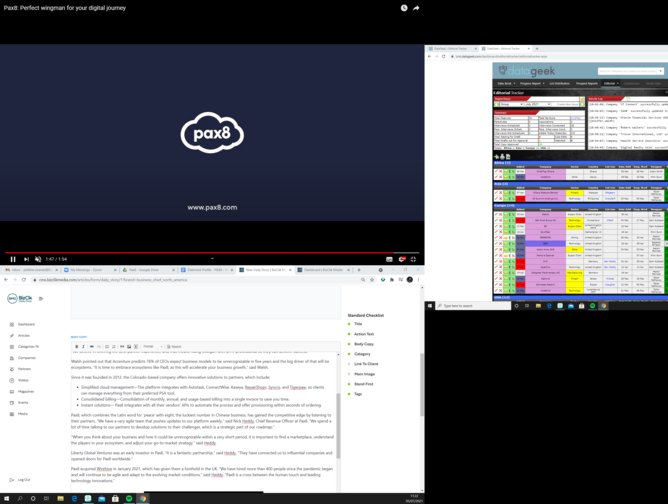
Task: Click Log Out in sidebar
Action: 24,479
